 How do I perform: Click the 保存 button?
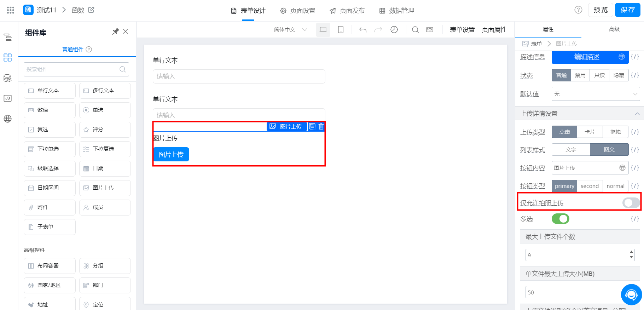click(x=628, y=10)
